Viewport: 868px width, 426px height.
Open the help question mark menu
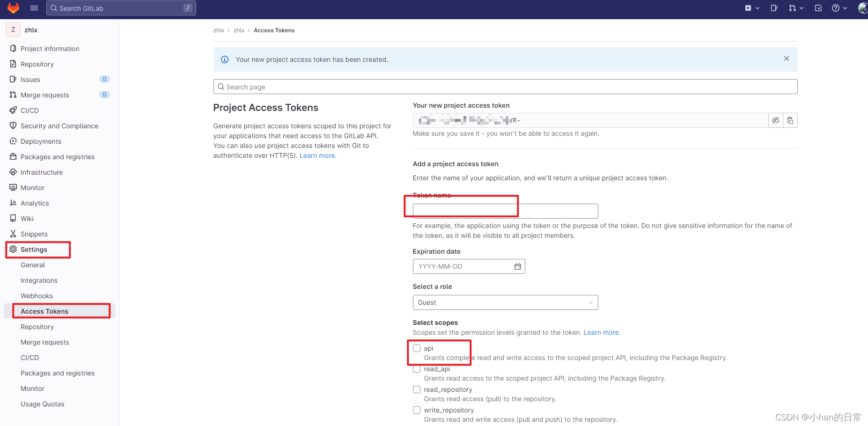point(839,8)
